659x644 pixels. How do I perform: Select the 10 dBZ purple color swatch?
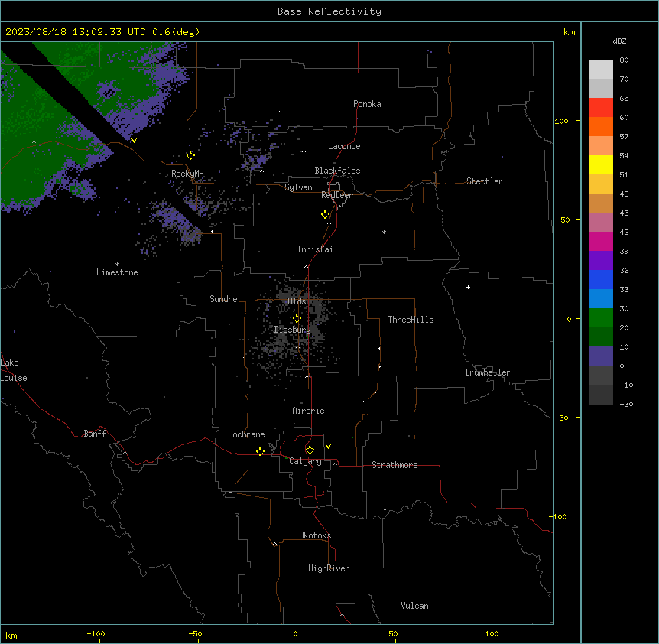pyautogui.click(x=601, y=356)
